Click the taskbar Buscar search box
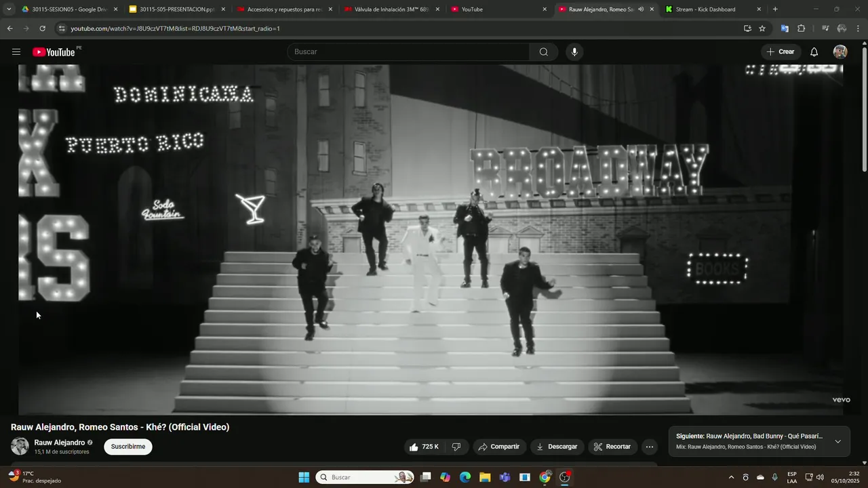 click(365, 477)
